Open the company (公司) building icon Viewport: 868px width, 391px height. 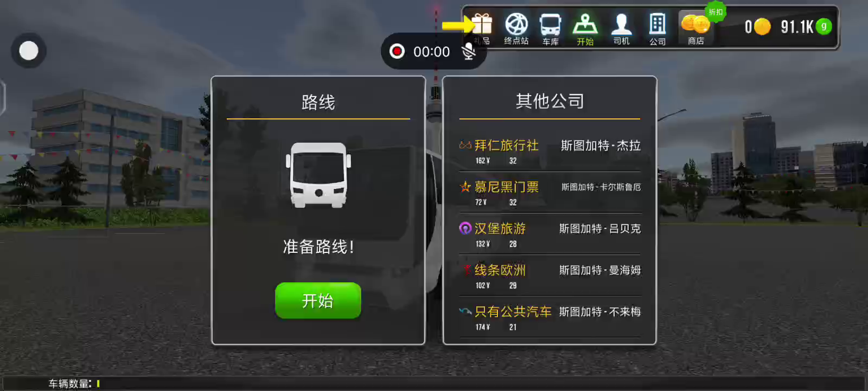click(658, 25)
